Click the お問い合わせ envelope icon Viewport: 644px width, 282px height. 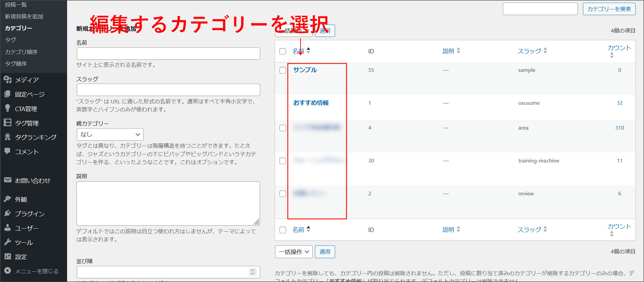pyautogui.click(x=7, y=180)
